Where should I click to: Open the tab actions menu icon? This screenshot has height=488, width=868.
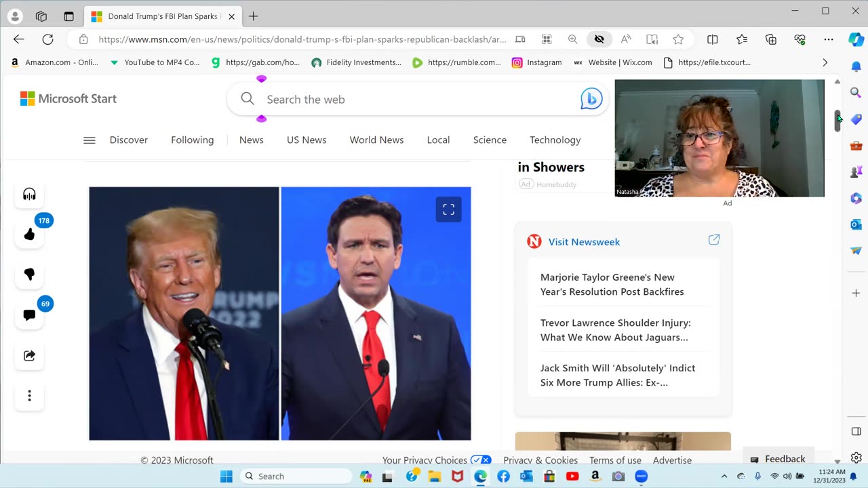point(68,16)
